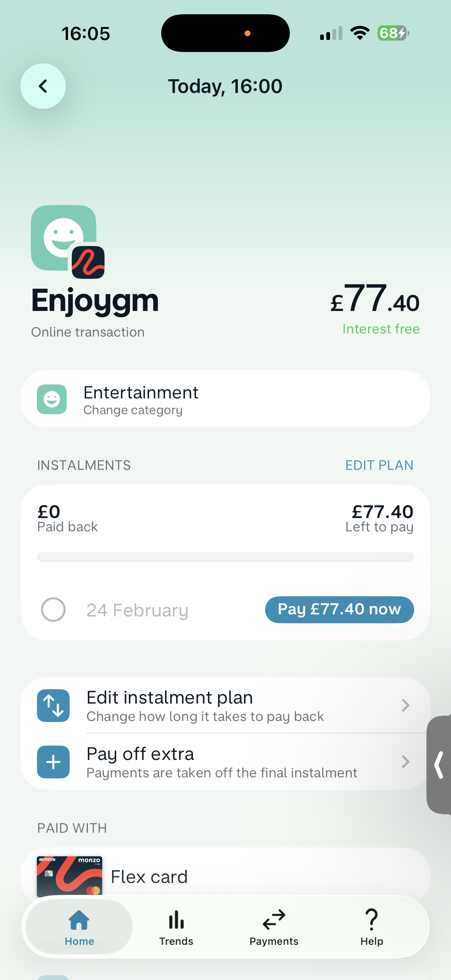451x980 pixels.
Task: Tap the instalment repayment progress bar
Action: [225, 557]
